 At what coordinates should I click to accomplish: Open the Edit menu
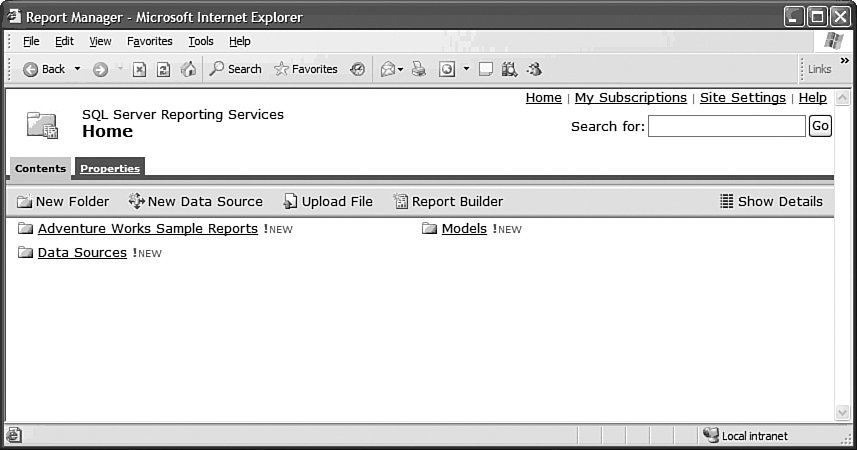(x=64, y=42)
